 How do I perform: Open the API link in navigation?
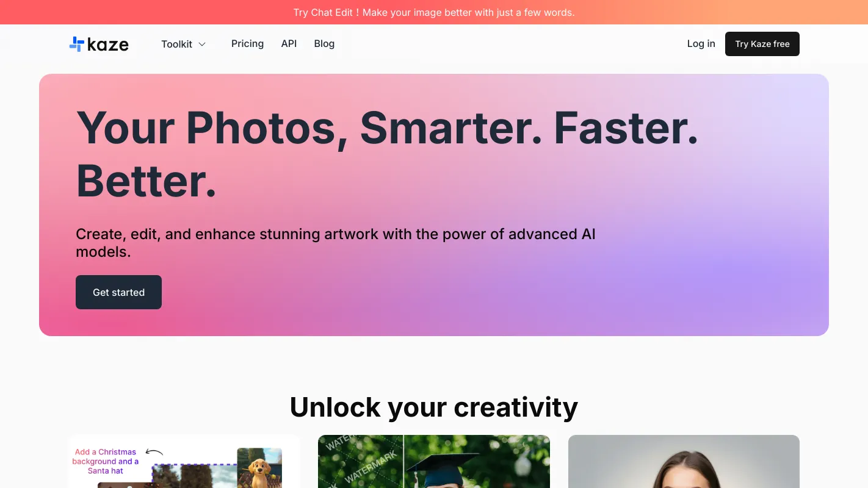[x=289, y=44]
